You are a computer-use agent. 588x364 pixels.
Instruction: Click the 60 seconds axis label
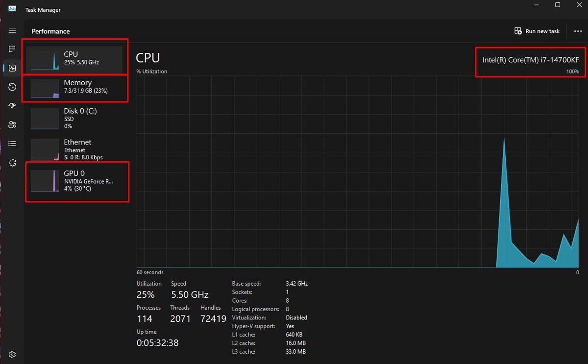pos(150,272)
